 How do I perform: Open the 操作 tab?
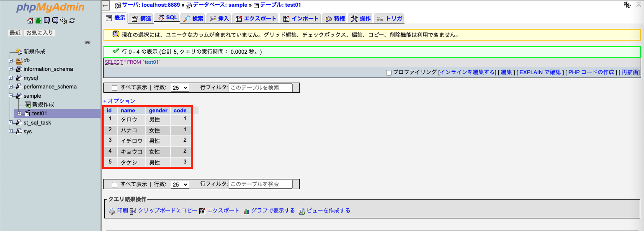coord(361,18)
